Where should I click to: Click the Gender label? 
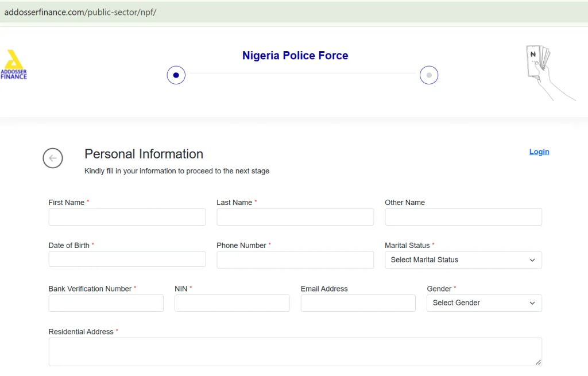[x=439, y=289]
